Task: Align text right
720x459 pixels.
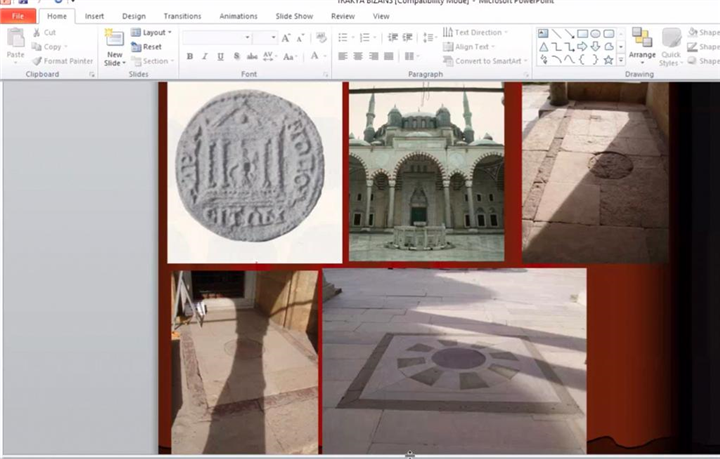Action: point(374,56)
